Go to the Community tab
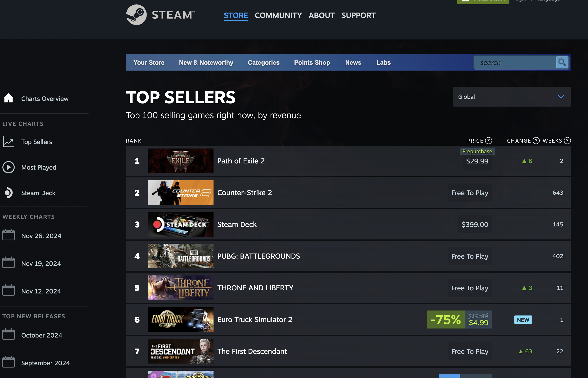The height and width of the screenshot is (378, 588). pyautogui.click(x=278, y=15)
